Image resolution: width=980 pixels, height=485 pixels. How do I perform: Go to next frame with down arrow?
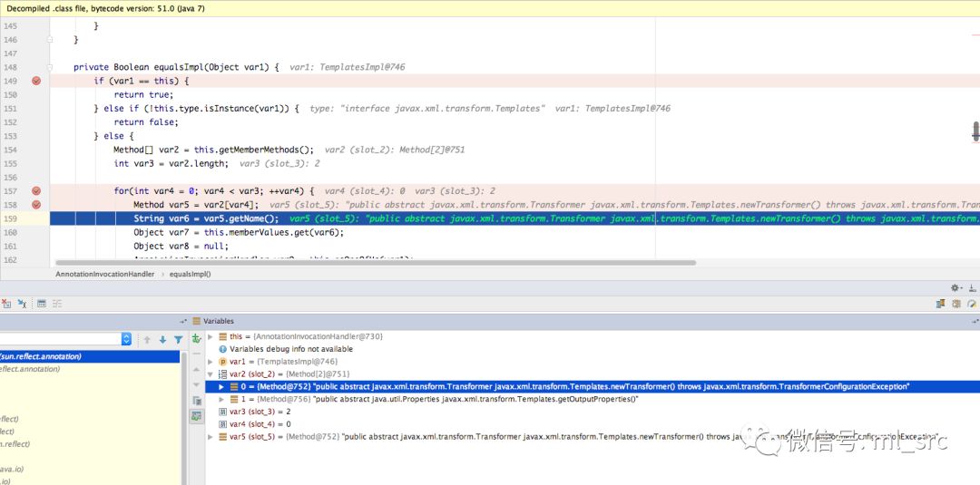[x=162, y=339]
